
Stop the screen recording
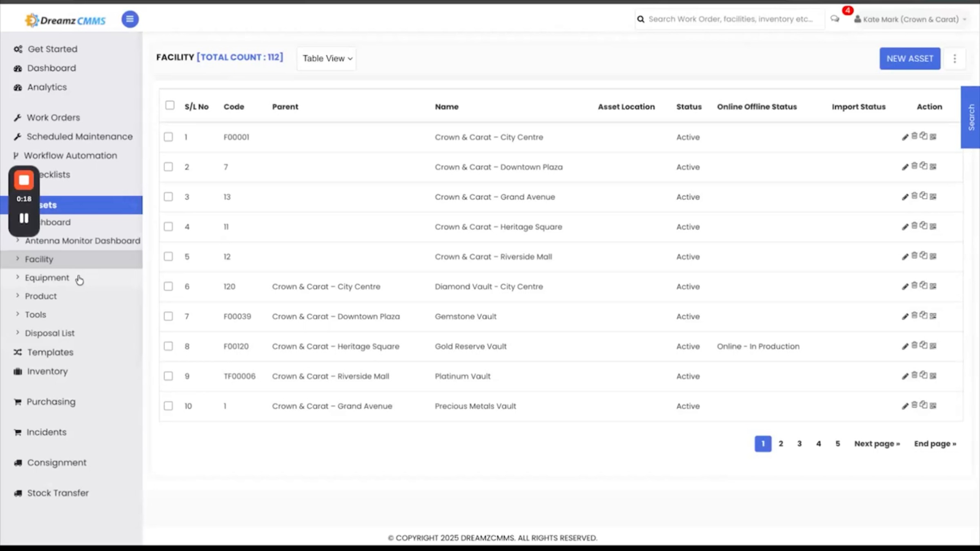pyautogui.click(x=24, y=180)
